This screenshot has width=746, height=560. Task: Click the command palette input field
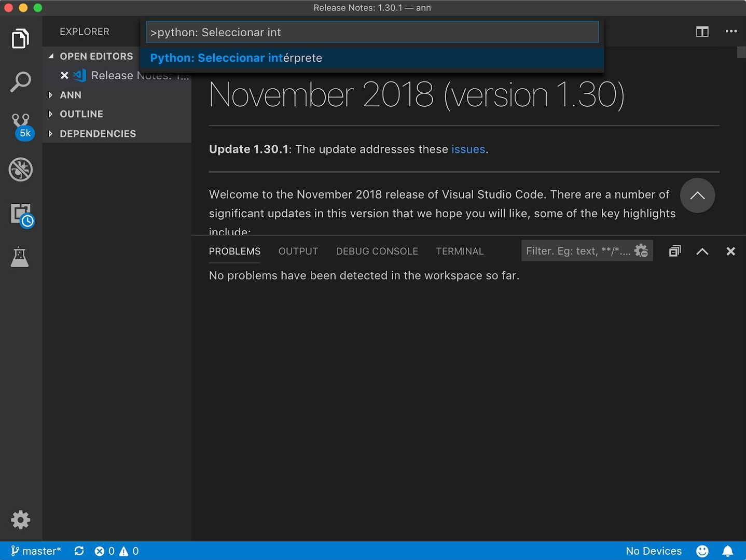click(372, 32)
